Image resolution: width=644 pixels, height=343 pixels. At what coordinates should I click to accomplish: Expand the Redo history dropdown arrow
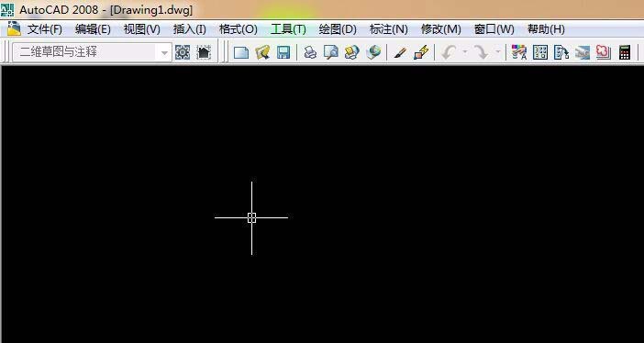(497, 52)
